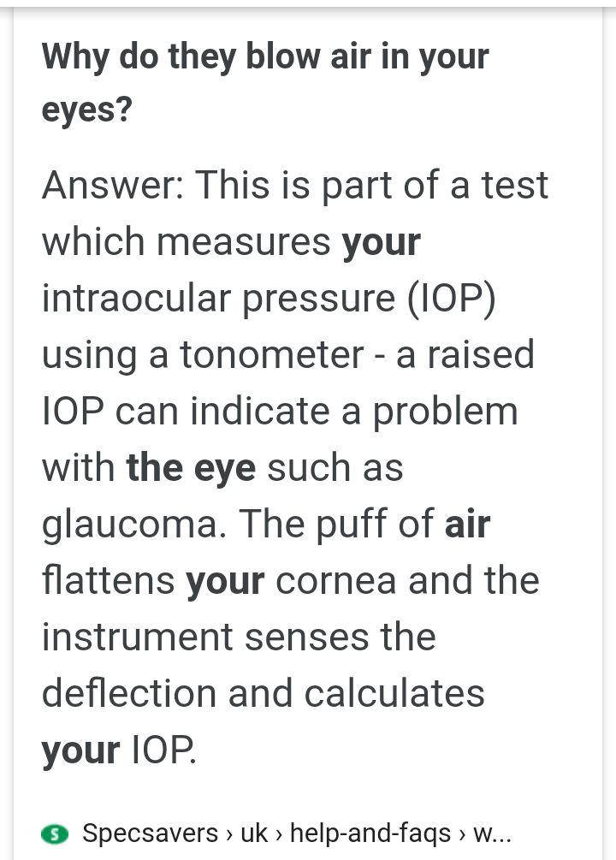Click the bold word 'air' after 'puff of'
The image size is (616, 860).
coord(467,525)
